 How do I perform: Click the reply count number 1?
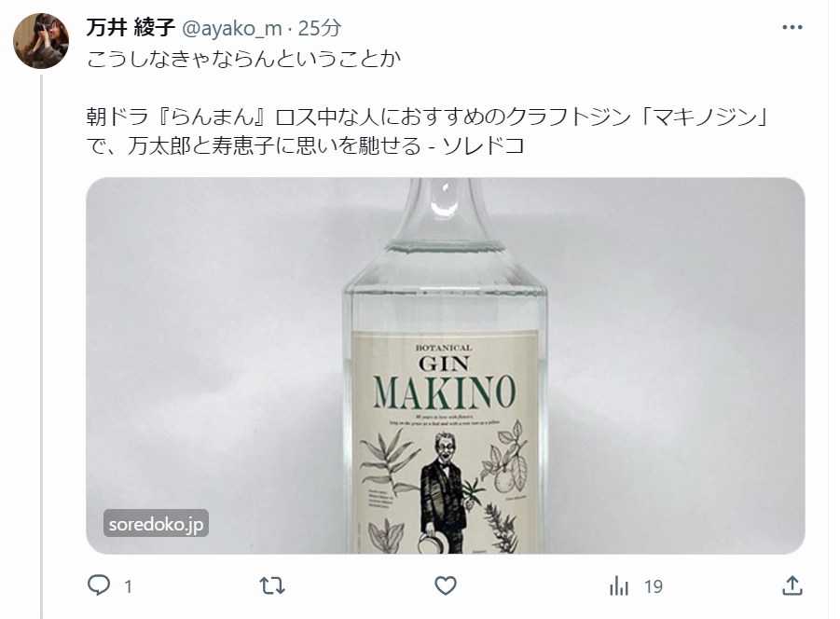pos(128,587)
